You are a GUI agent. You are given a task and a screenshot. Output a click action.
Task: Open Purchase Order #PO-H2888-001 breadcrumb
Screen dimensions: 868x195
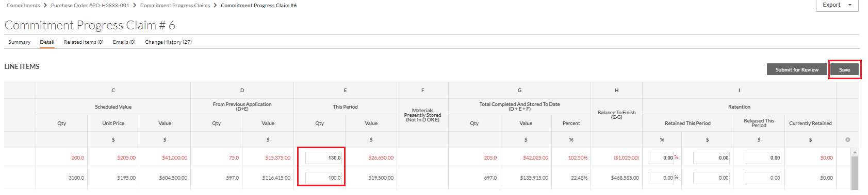click(90, 5)
